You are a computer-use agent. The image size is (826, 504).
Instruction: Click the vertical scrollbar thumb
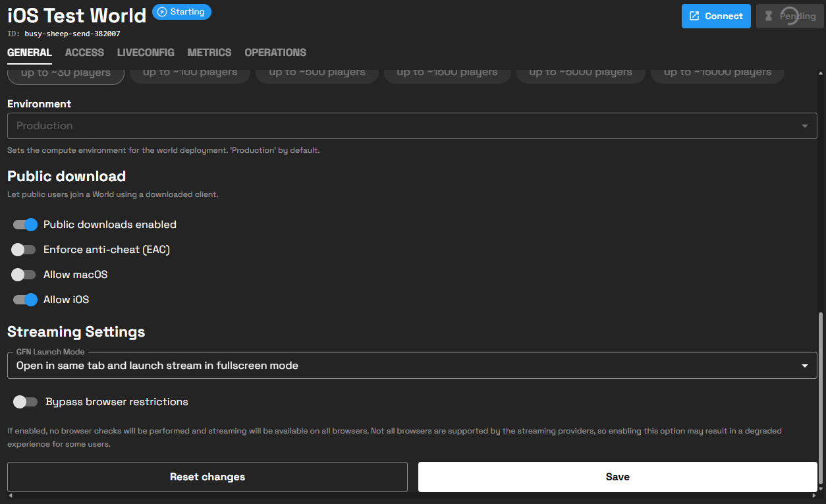coord(821,395)
